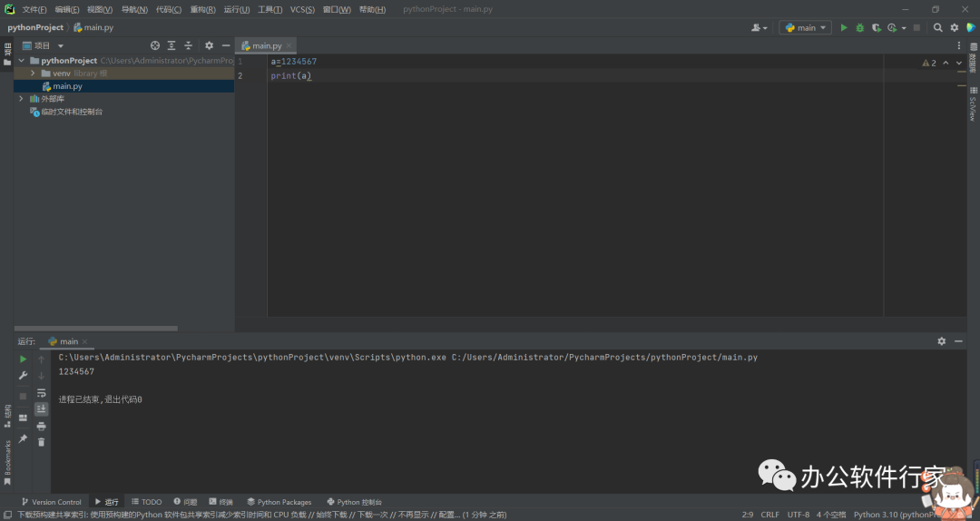Viewport: 980px width, 521px height.
Task: Run main with the green play icon in the top toolbar
Action: pyautogui.click(x=844, y=28)
